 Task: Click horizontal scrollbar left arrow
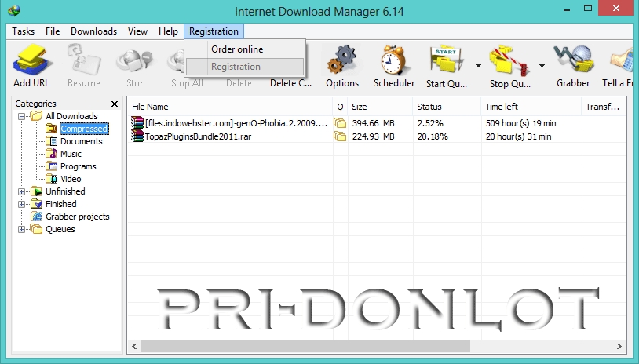coord(134,347)
